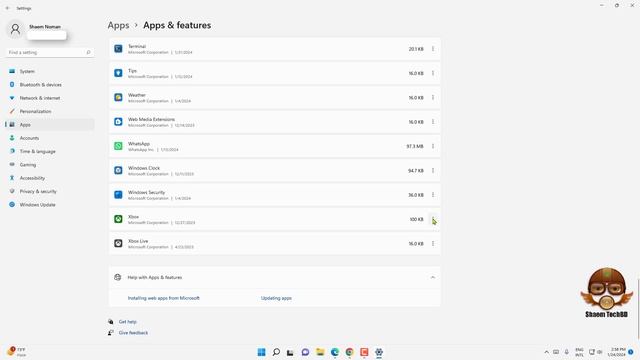The width and height of the screenshot is (640, 360).
Task: Click the Xbox app name text
Action: (133, 217)
